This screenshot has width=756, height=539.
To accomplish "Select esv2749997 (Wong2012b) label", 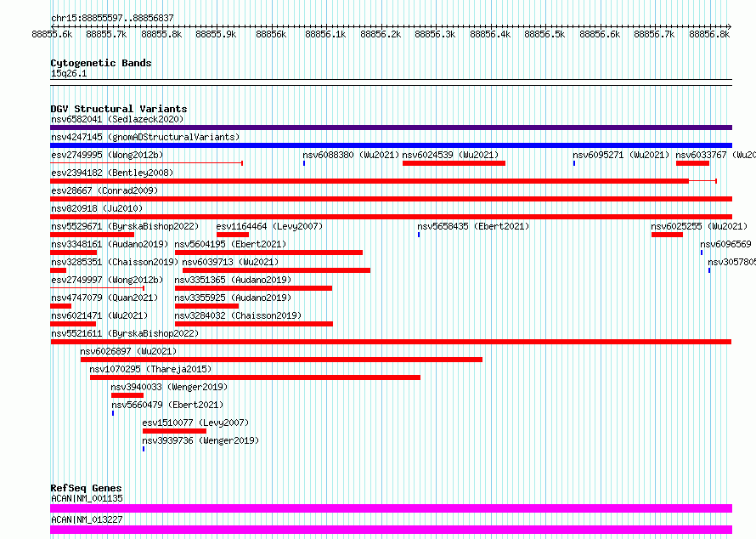I will 107,280.
